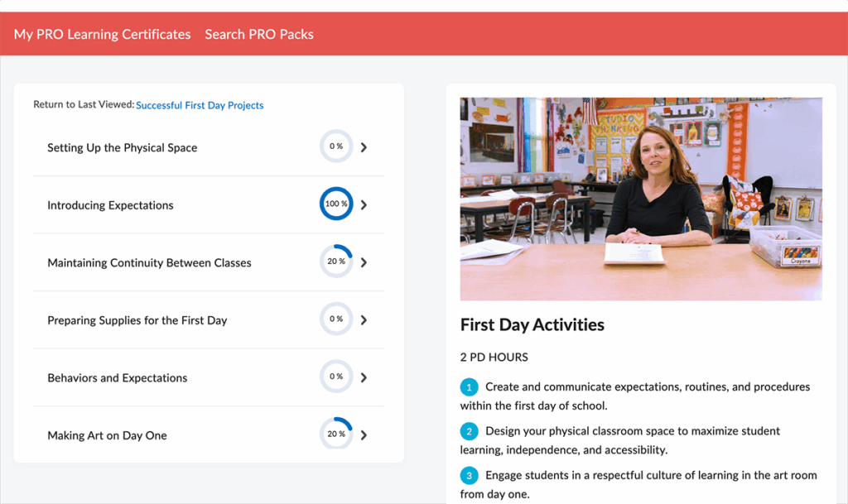Follow the Successful First Day Projects link

[x=200, y=105]
